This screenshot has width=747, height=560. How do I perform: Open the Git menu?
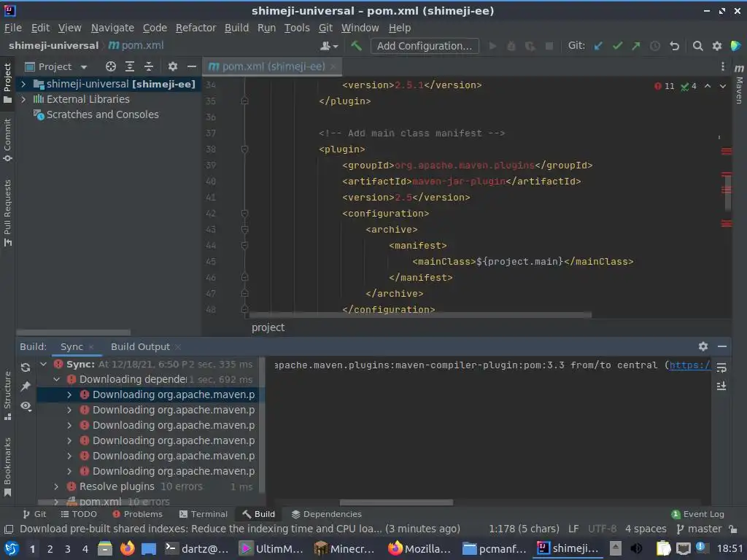[x=325, y=28]
